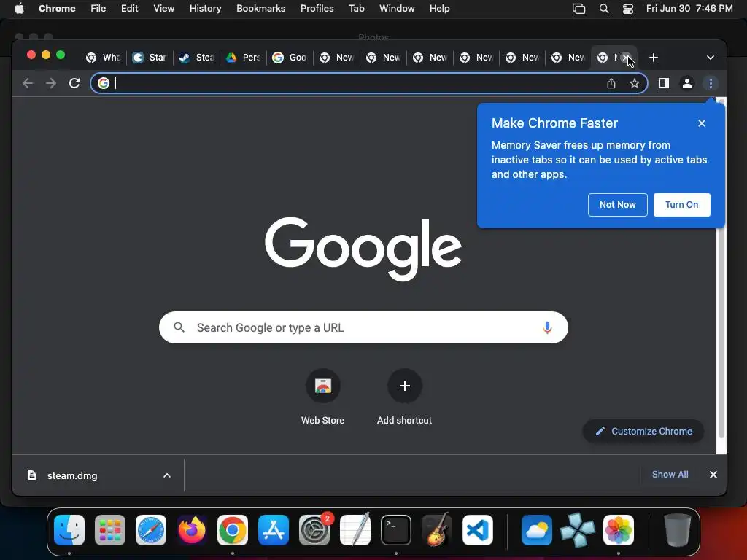Switch to the Stea tab
Screen dimensions: 747x560
[x=197, y=58]
